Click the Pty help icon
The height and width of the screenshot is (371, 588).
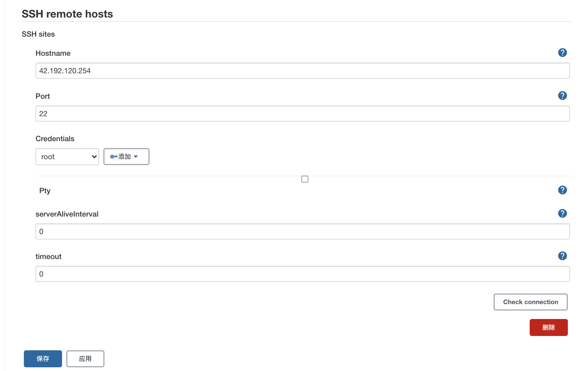click(x=562, y=190)
